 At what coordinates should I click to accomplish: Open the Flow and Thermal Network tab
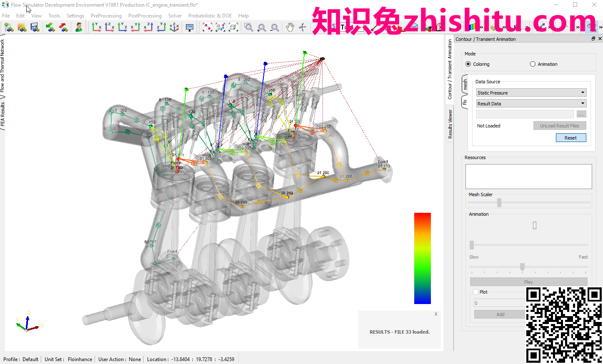[3, 65]
